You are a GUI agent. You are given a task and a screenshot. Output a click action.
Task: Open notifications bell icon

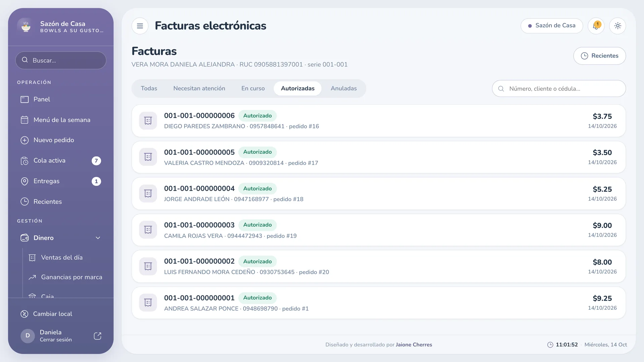(596, 26)
